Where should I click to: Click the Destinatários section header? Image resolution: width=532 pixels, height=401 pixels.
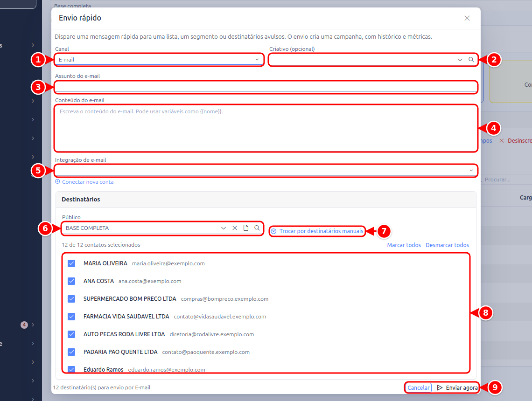point(266,199)
